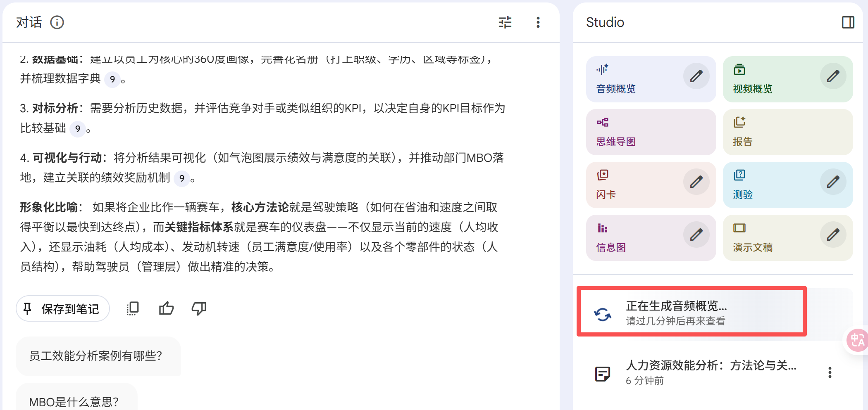Open the 对话 info tooltip
The height and width of the screenshot is (410, 868).
click(x=57, y=22)
